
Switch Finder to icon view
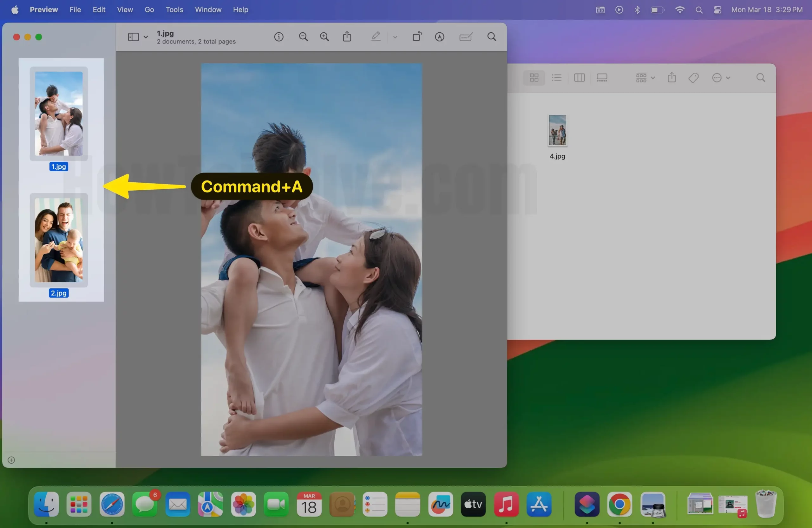click(534, 78)
